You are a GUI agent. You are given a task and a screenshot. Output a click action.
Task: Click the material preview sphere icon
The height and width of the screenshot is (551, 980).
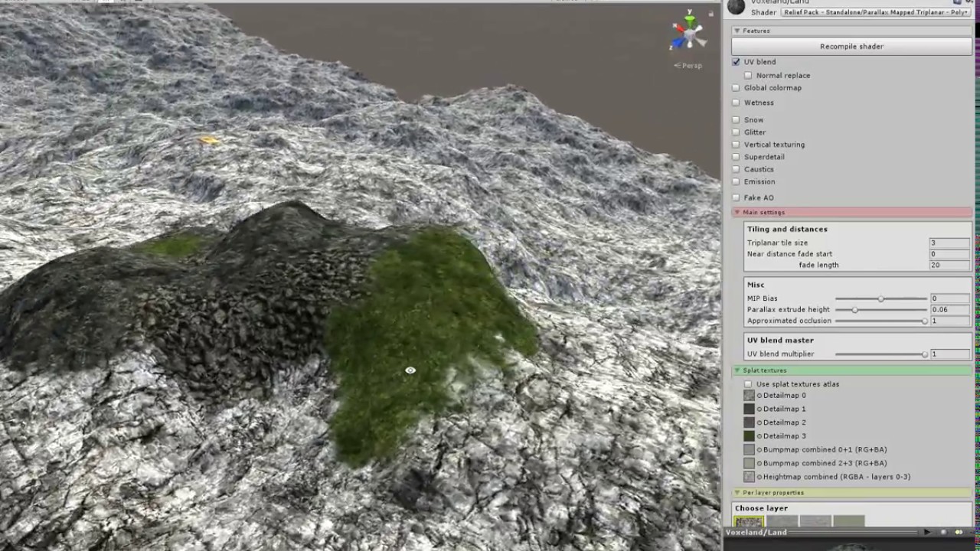[x=736, y=7]
